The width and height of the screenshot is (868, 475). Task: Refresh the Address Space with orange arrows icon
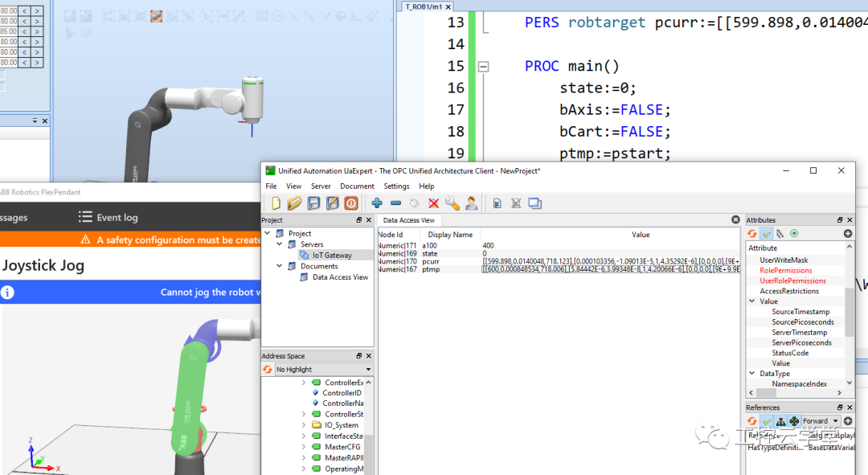pos(268,369)
